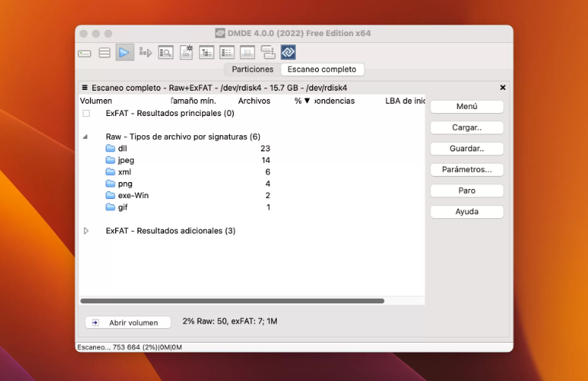
Task: Click the LBA de inicio column header
Action: tap(405, 101)
